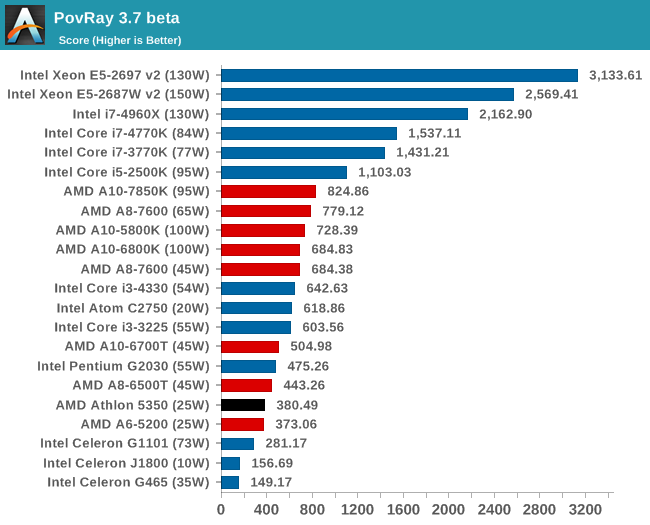The height and width of the screenshot is (525, 650).
Task: Click the AnandTech logo icon
Action: tap(25, 25)
